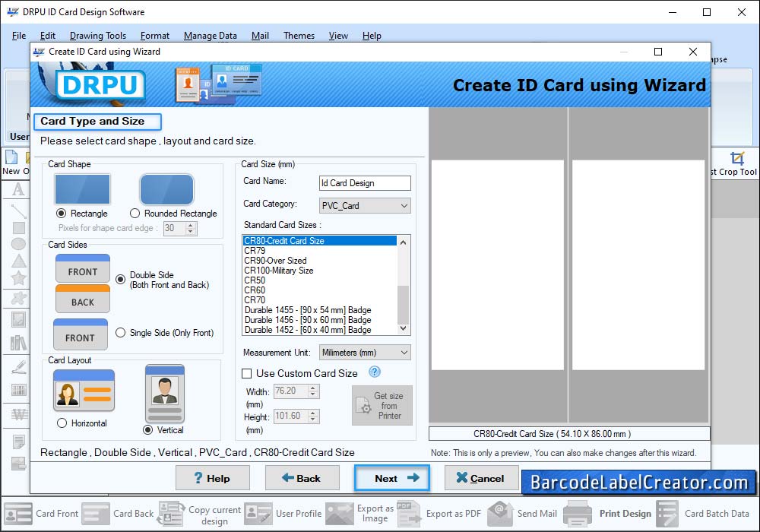Click Send Mail in bottom toolbar

[x=522, y=513]
